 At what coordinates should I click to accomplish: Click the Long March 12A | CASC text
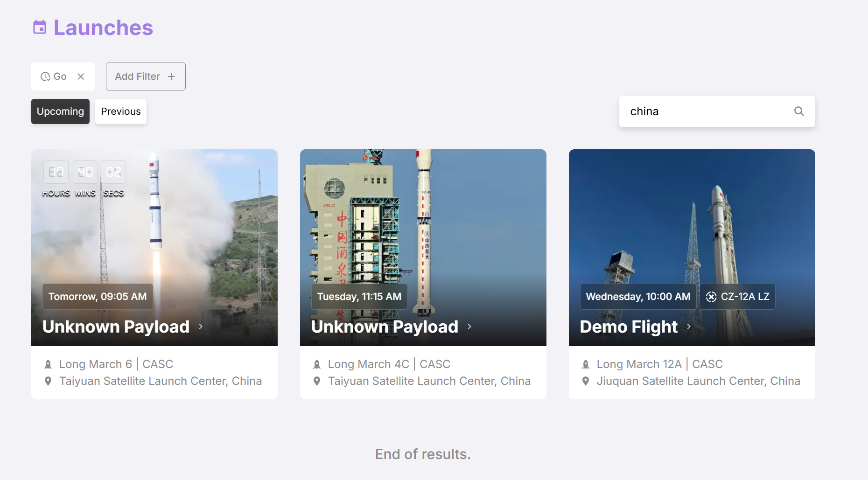660,364
